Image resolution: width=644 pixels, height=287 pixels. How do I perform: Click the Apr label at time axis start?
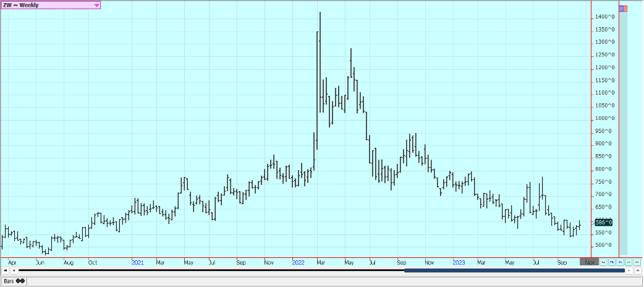pyautogui.click(x=12, y=262)
